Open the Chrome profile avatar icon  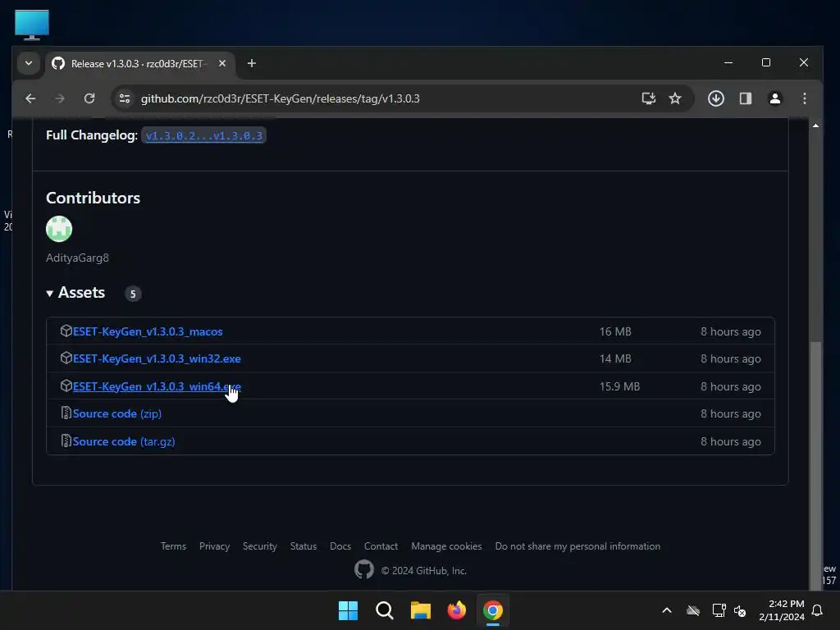click(x=774, y=98)
